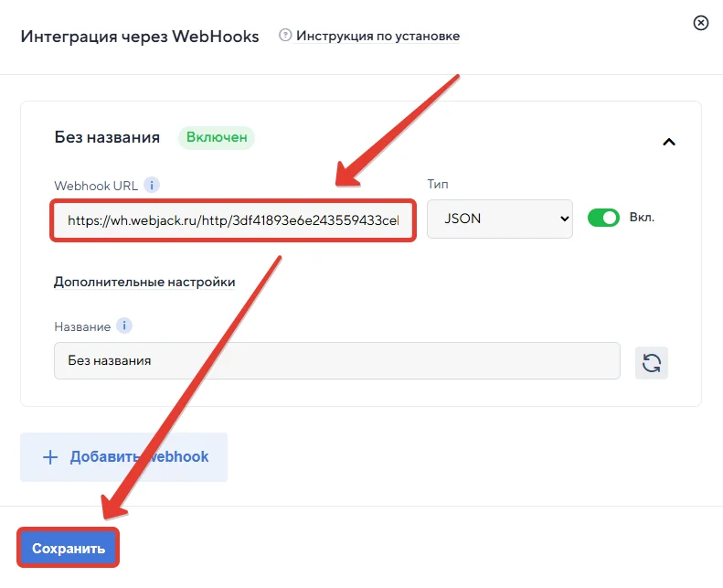
Task: Click the Название info icon
Action: pos(124,326)
